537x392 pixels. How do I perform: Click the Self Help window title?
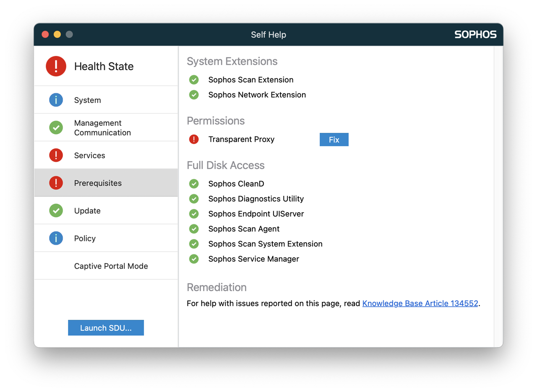[x=268, y=35]
